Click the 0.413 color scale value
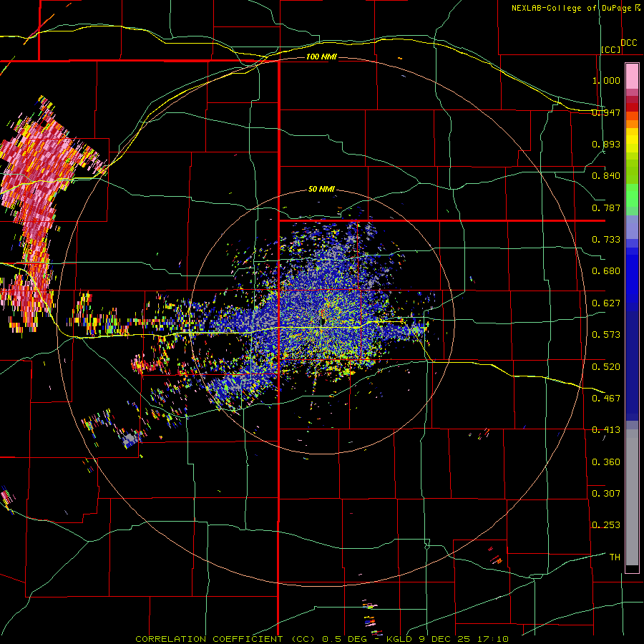The image size is (644, 644). [606, 430]
